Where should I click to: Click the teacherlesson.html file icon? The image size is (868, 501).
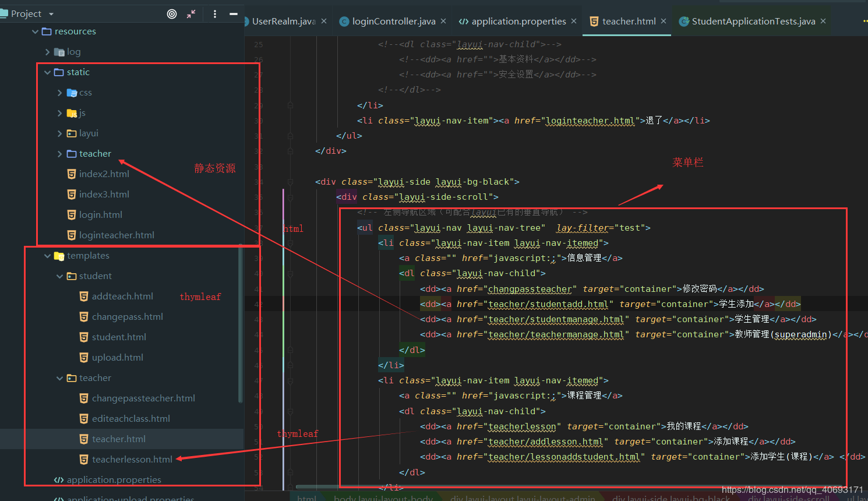[x=84, y=460]
